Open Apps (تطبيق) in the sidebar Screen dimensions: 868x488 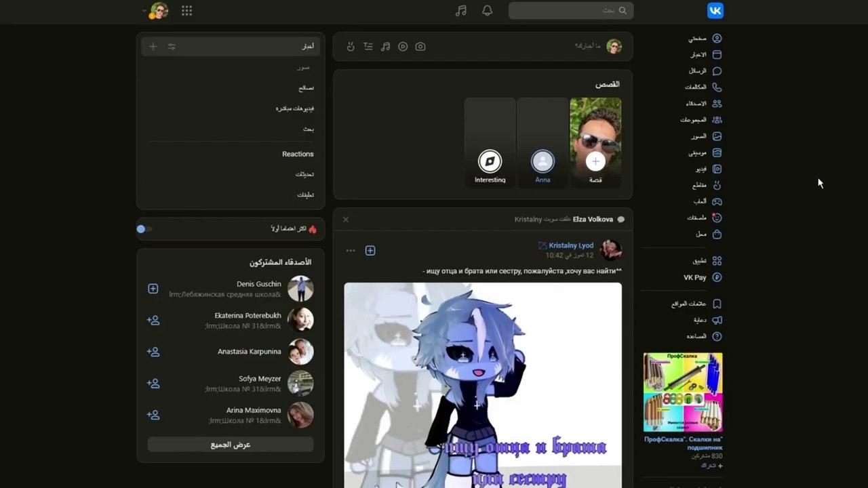click(707, 261)
